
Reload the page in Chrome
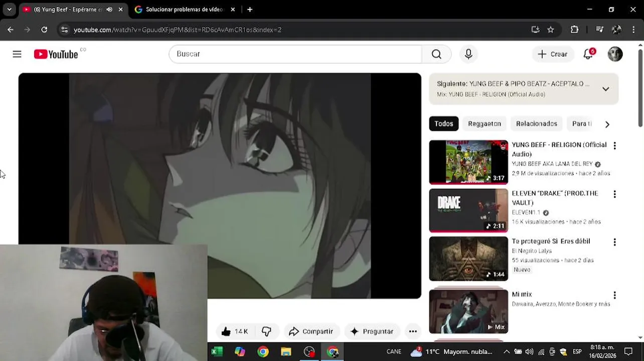coord(44,30)
